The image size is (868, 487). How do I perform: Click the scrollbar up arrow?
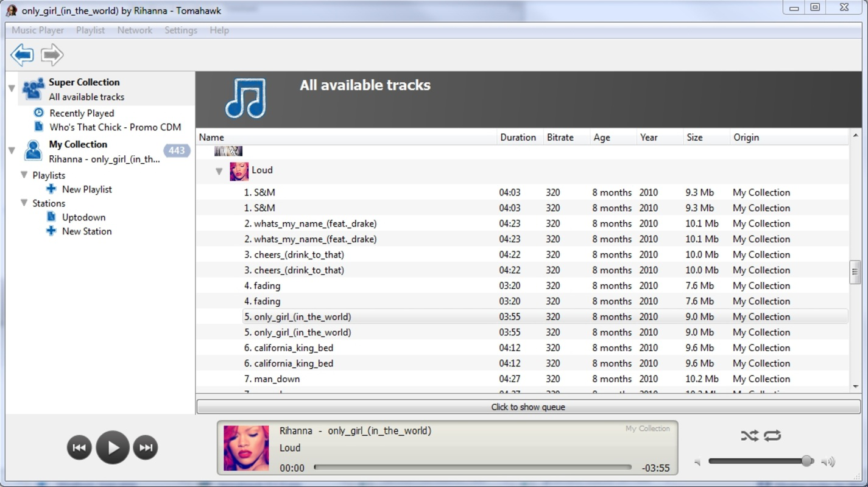click(855, 136)
